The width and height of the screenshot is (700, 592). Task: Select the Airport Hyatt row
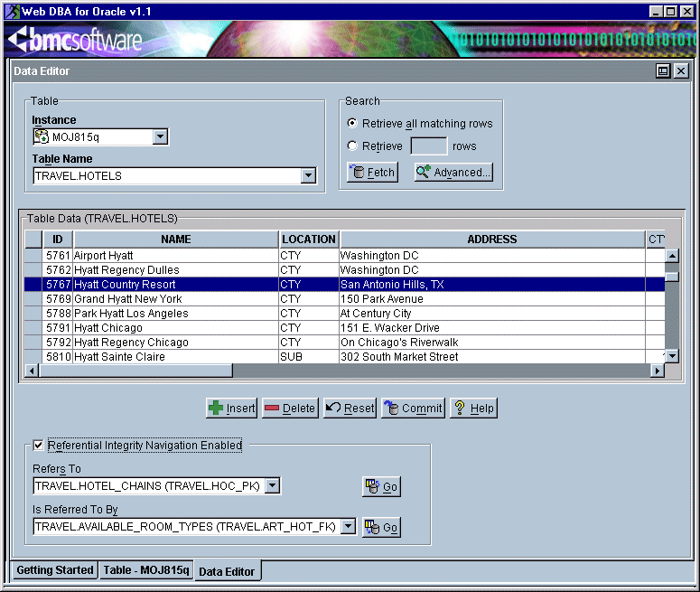point(344,256)
